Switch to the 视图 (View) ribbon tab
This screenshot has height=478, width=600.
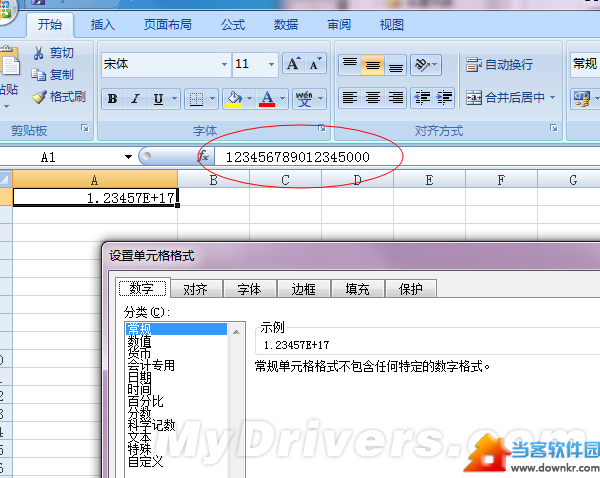pyautogui.click(x=391, y=25)
